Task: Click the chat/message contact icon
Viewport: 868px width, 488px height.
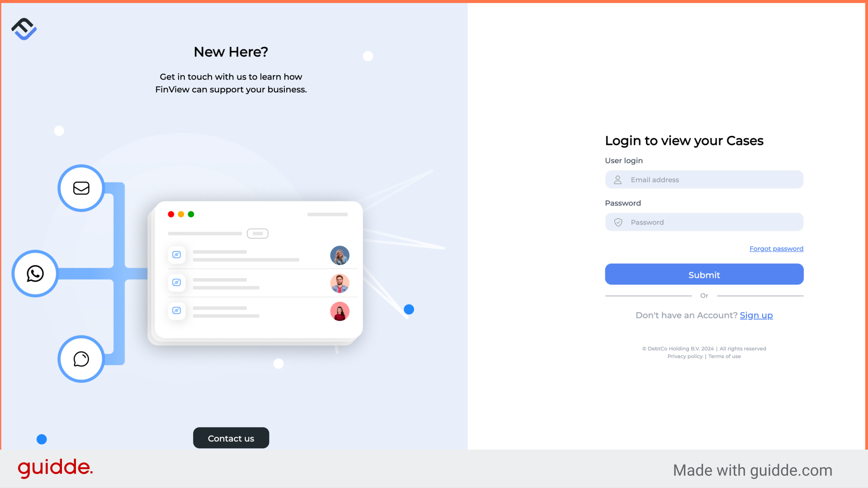Action: coord(81,359)
